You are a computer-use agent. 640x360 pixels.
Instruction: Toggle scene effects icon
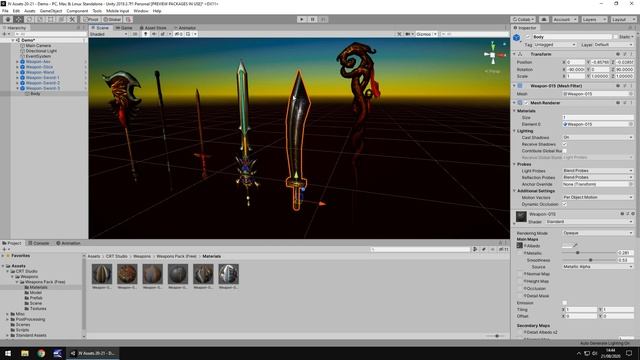pos(163,34)
